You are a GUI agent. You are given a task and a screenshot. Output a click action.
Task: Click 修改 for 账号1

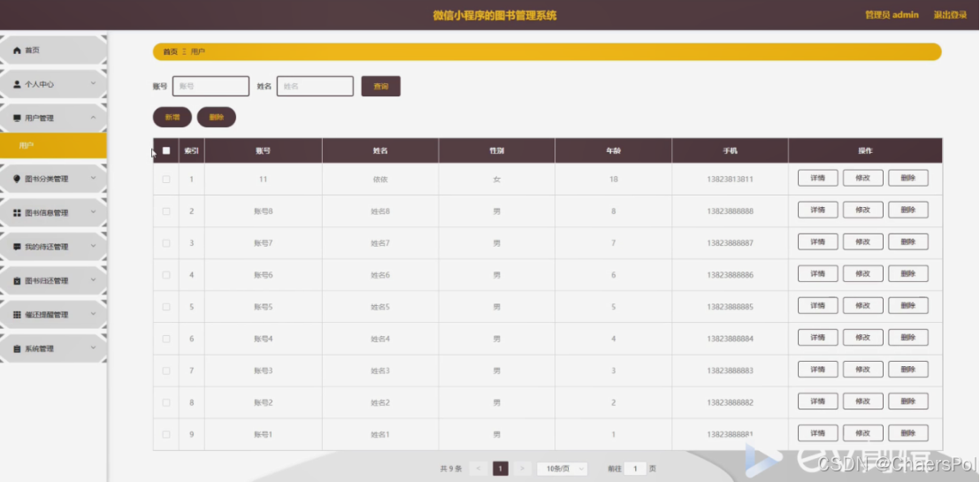point(862,432)
